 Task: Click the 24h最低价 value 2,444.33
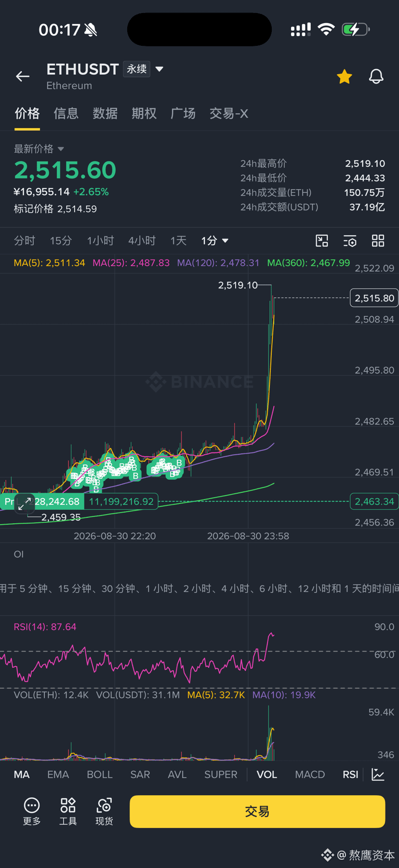click(x=365, y=178)
